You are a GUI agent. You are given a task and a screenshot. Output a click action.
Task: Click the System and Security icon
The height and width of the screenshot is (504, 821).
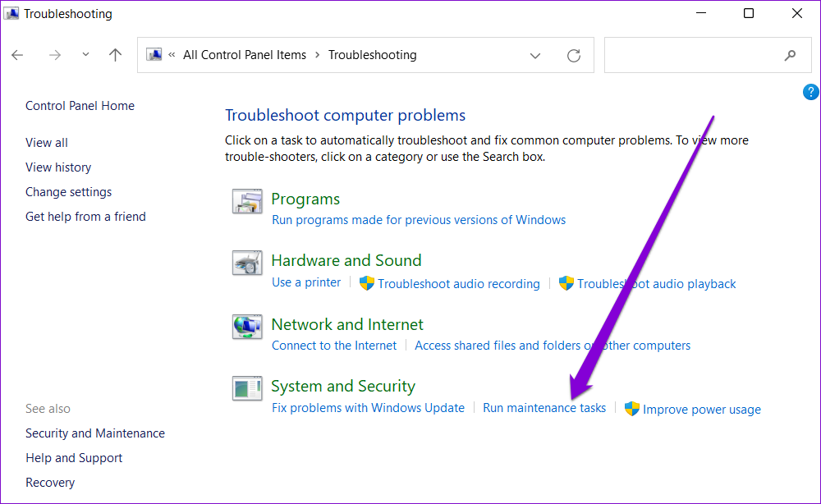coord(247,388)
